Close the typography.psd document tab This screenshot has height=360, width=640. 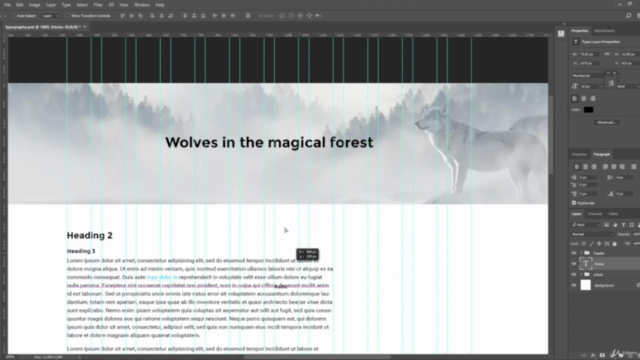(x=85, y=27)
